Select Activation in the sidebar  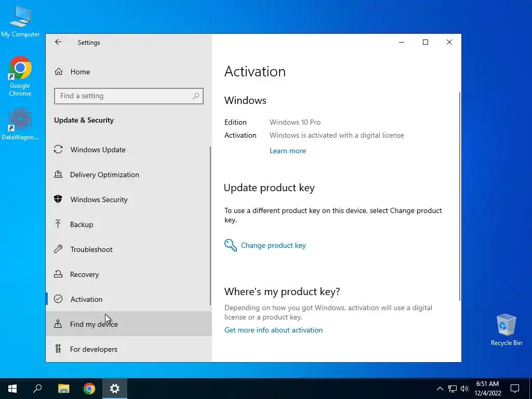tap(128, 299)
